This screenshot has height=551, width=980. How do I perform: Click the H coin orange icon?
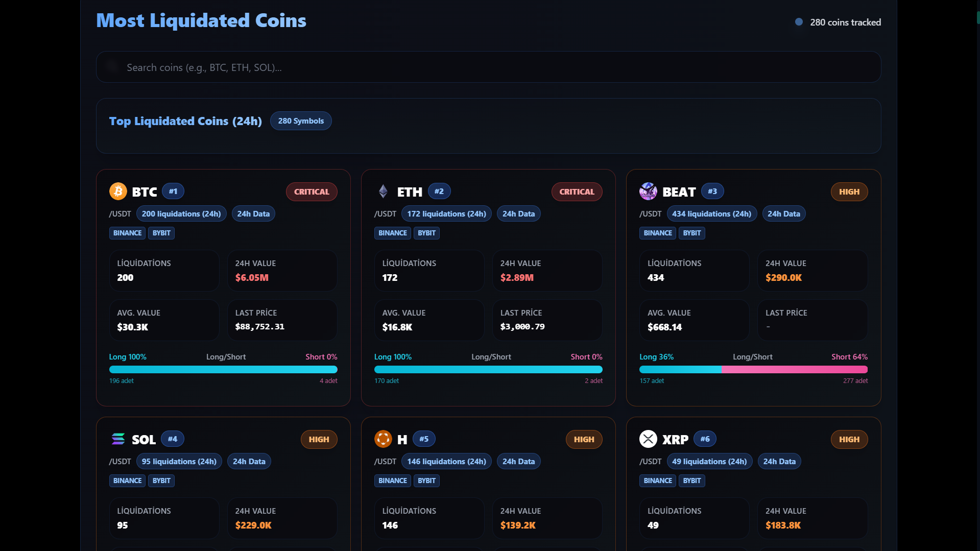[383, 439]
